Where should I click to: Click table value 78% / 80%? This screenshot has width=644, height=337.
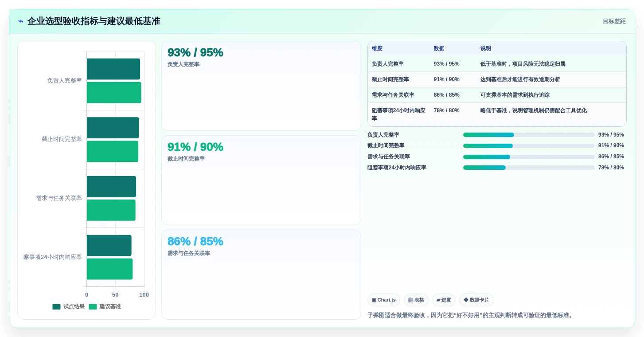pos(446,110)
